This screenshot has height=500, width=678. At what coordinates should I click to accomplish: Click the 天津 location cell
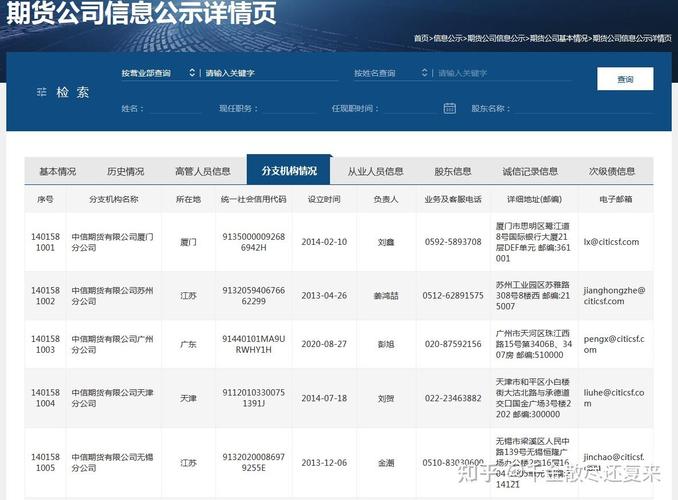point(188,398)
